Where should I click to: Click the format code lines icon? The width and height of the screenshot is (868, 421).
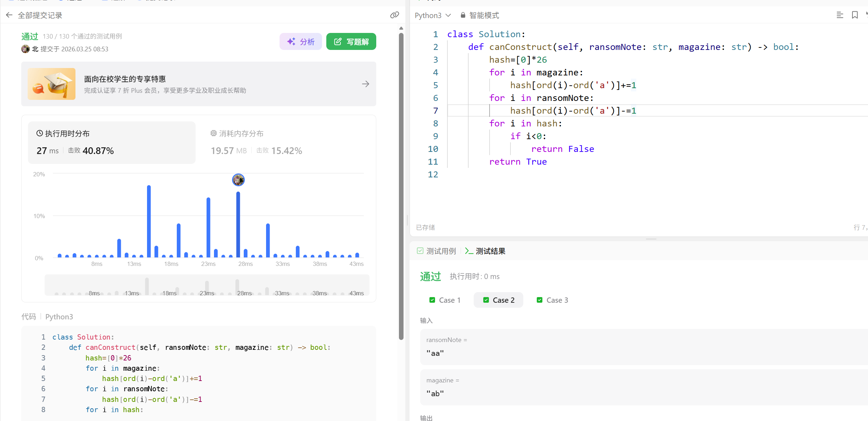tap(840, 15)
